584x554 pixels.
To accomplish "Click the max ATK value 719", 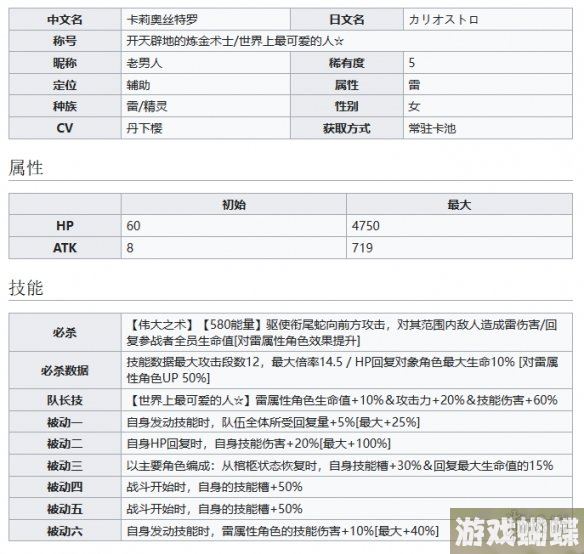I will [x=362, y=248].
